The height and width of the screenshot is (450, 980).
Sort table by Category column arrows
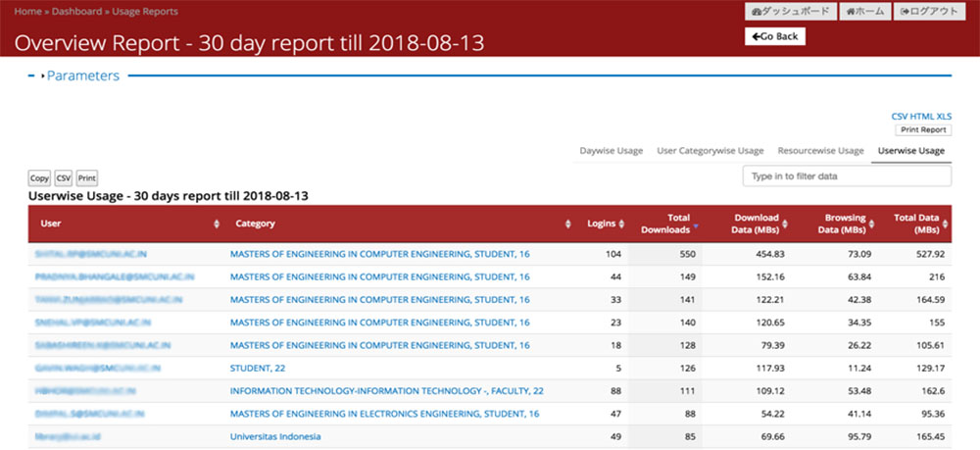[x=568, y=224]
